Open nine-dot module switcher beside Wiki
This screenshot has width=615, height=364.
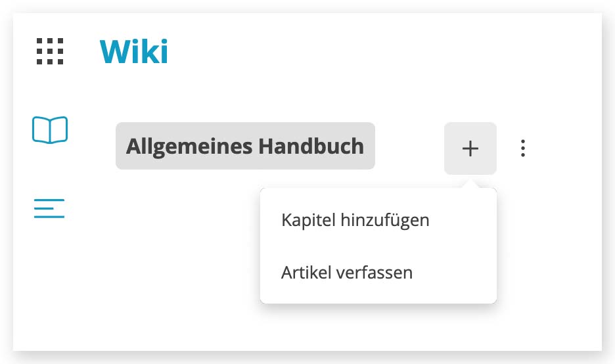click(50, 51)
